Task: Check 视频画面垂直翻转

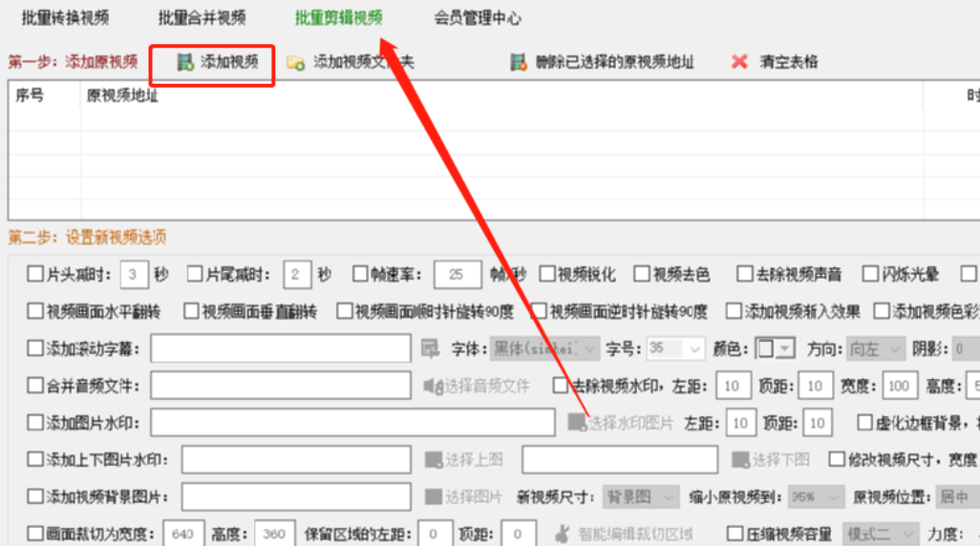Action: 191,310
